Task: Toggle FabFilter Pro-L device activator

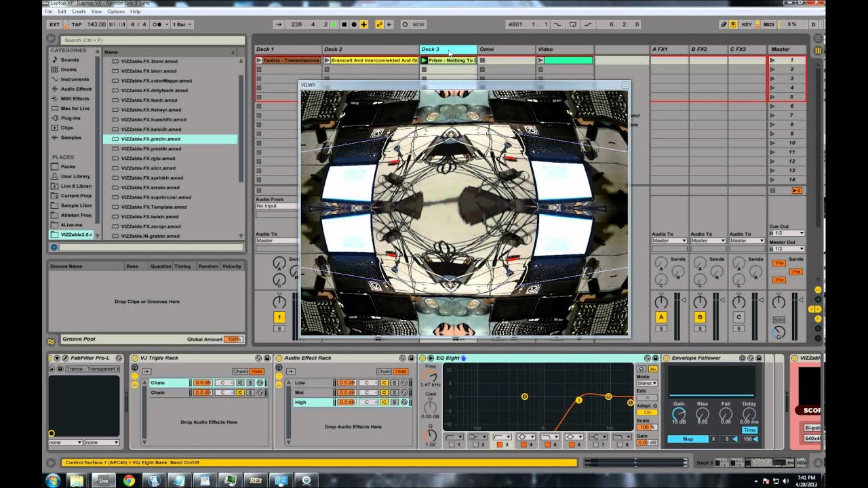Action: pos(51,358)
